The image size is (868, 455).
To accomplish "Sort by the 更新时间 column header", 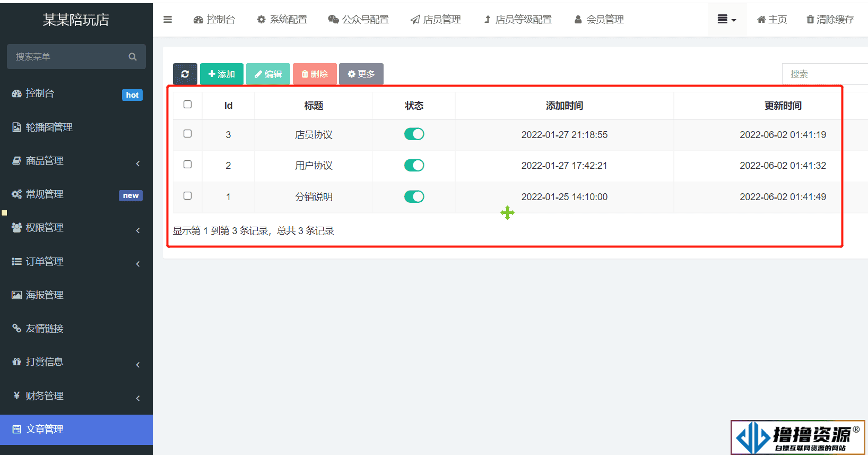I will pyautogui.click(x=783, y=106).
